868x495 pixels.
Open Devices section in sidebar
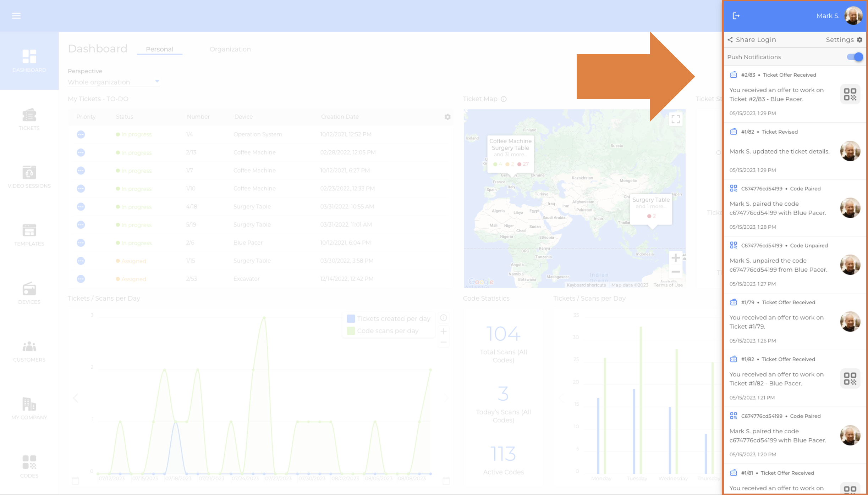(29, 293)
